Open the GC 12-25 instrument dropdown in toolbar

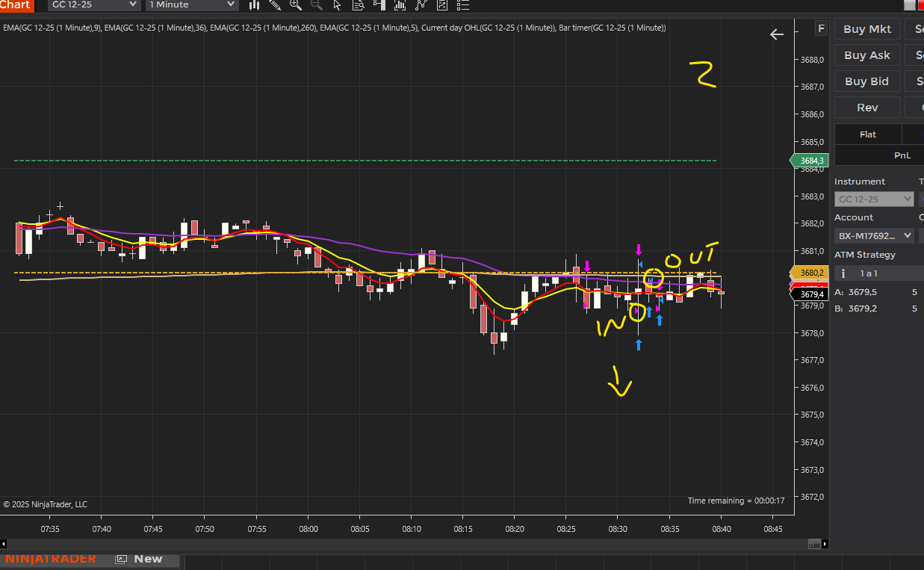94,4
